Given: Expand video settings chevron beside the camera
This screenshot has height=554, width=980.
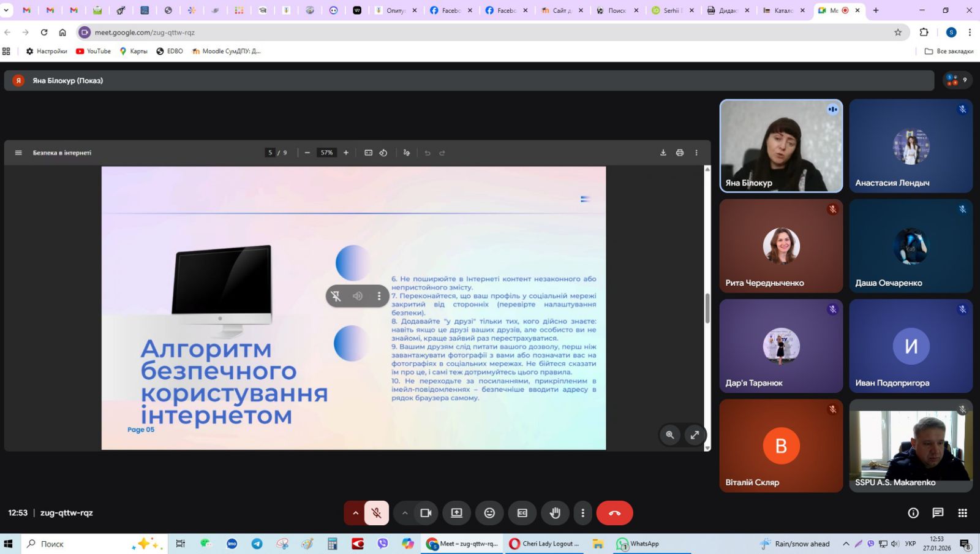Looking at the screenshot, I should coord(405,513).
